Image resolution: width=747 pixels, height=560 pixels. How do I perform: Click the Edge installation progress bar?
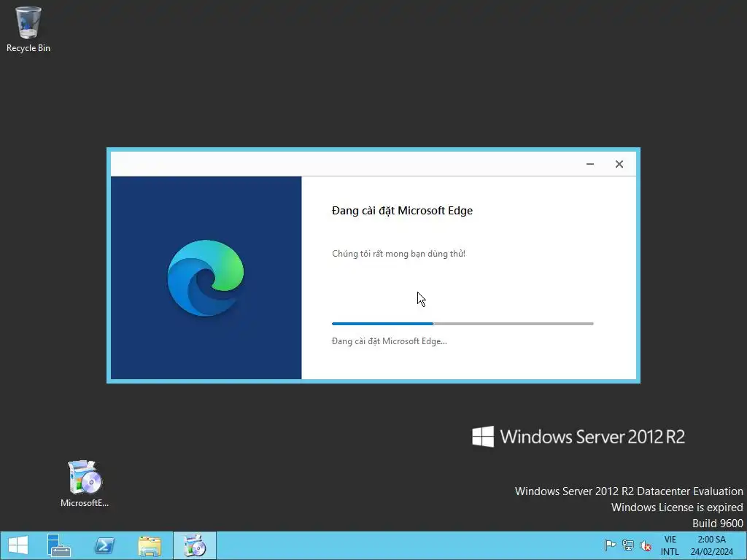462,324
